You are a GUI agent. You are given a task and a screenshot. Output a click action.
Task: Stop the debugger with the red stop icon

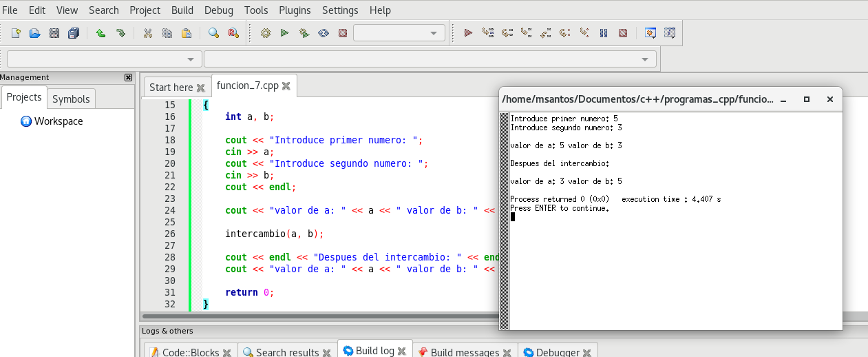623,33
